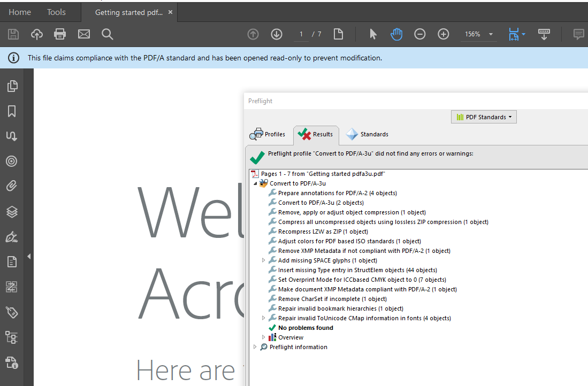Print the document

[60, 34]
